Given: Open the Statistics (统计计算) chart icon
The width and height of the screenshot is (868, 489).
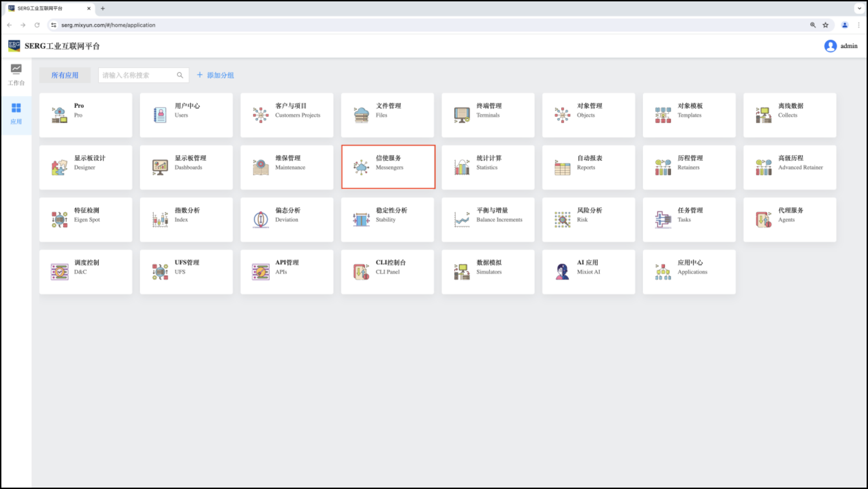Looking at the screenshot, I should coord(462,167).
